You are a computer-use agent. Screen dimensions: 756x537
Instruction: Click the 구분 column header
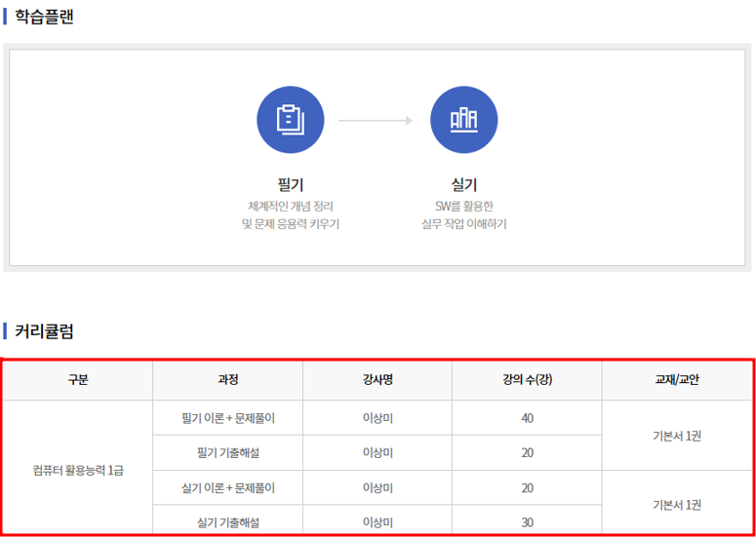(78, 380)
